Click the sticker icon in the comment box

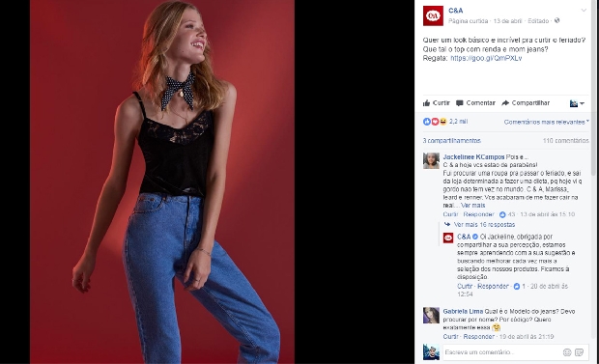pyautogui.click(x=579, y=352)
